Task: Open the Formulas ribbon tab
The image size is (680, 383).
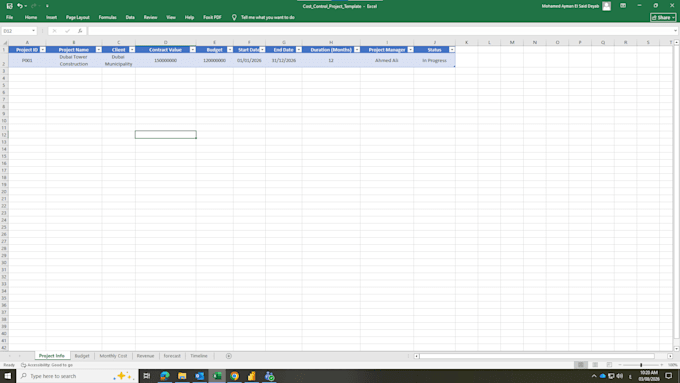Action: pyautogui.click(x=107, y=17)
